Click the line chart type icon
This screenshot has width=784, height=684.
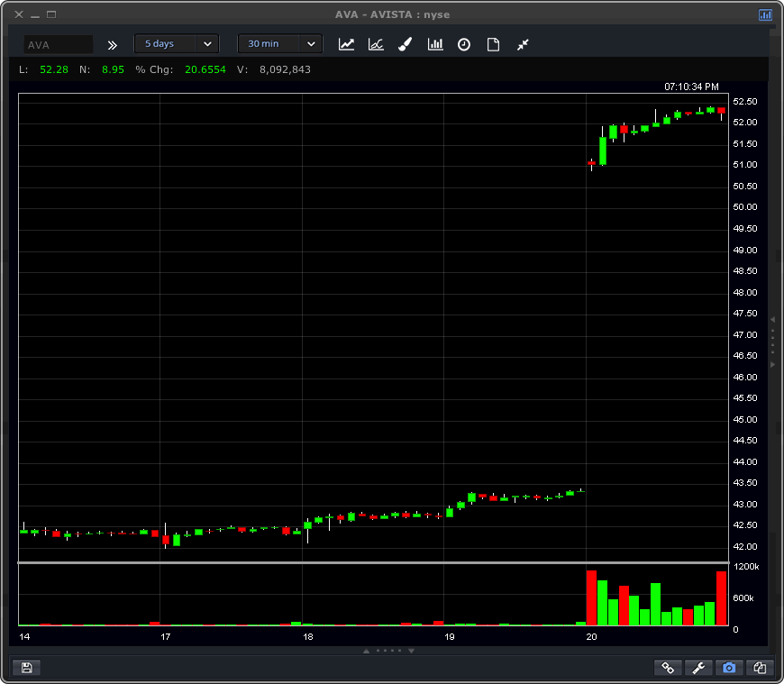click(346, 44)
